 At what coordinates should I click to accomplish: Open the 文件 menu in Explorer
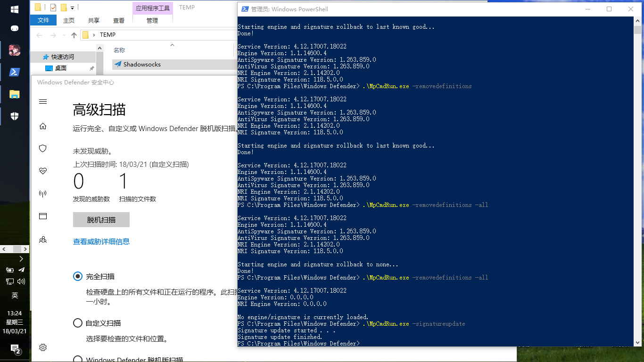coord(43,20)
